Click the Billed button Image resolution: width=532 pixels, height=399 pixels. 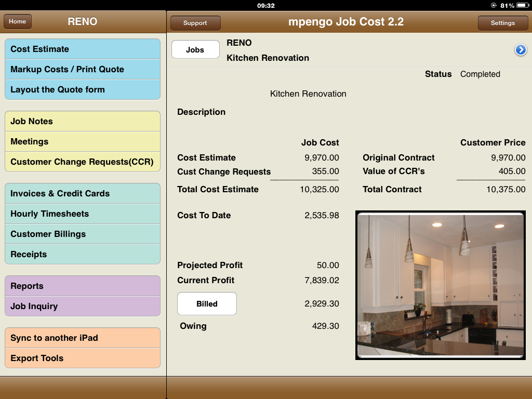click(x=207, y=304)
